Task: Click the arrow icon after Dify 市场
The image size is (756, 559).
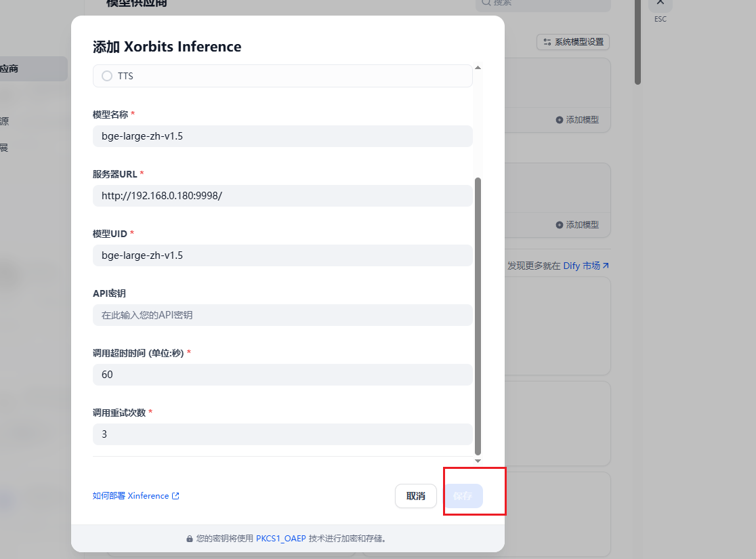Action: pyautogui.click(x=606, y=266)
